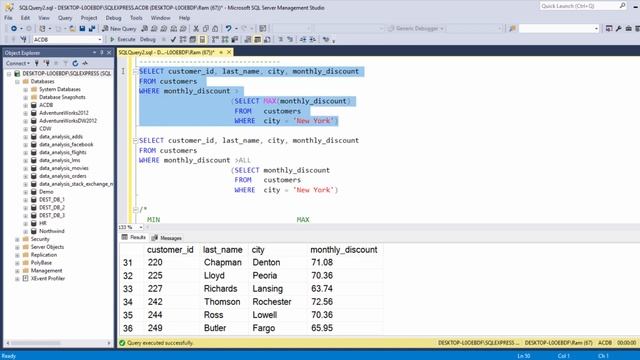Expand the AdventureWorks2012 database node
Screen dimensions: 640x360
point(26,113)
